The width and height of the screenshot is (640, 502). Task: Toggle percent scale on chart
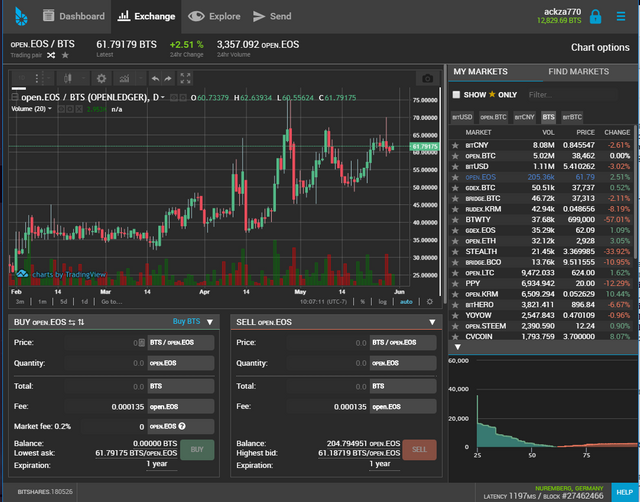click(362, 302)
